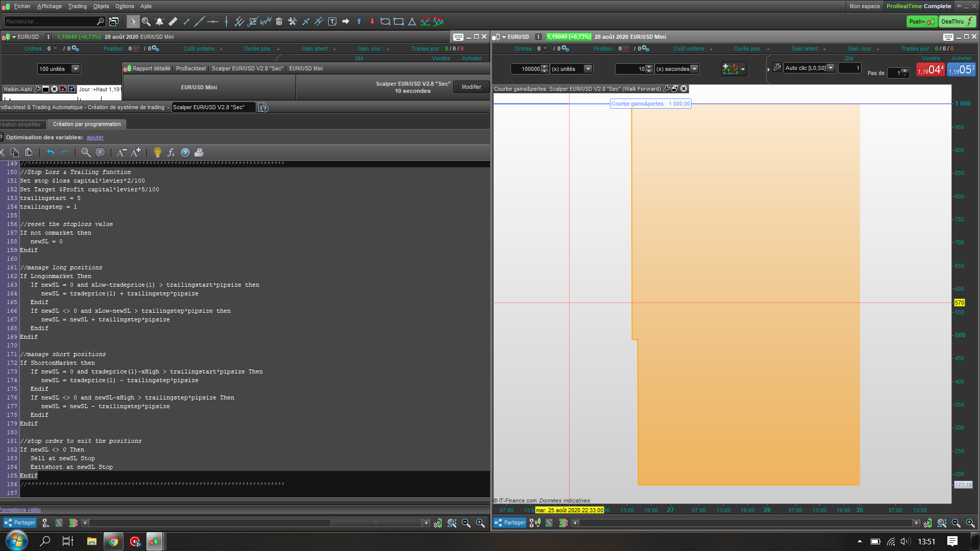The image size is (980, 551).
Task: Pick the ruler measurement tool
Action: coord(173,21)
